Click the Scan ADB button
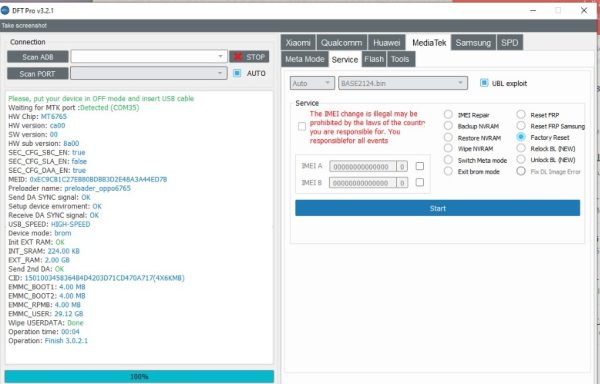Screen dimensions: 600x384 click(38, 57)
